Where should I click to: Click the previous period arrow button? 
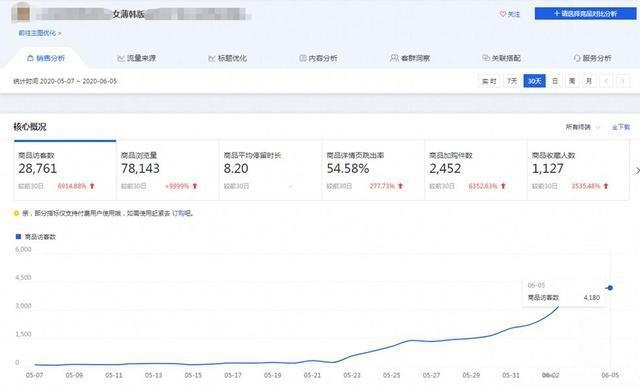tap(606, 81)
